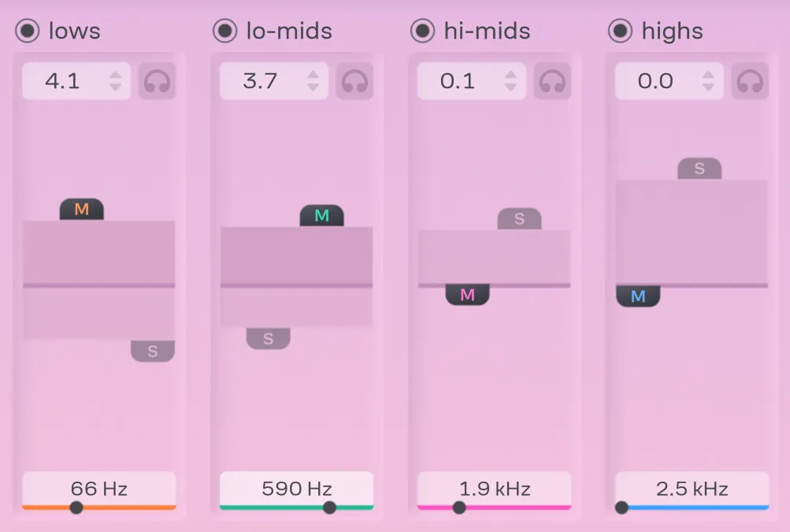Toggle the highs band power button
This screenshot has width=790, height=532.
[x=620, y=31]
